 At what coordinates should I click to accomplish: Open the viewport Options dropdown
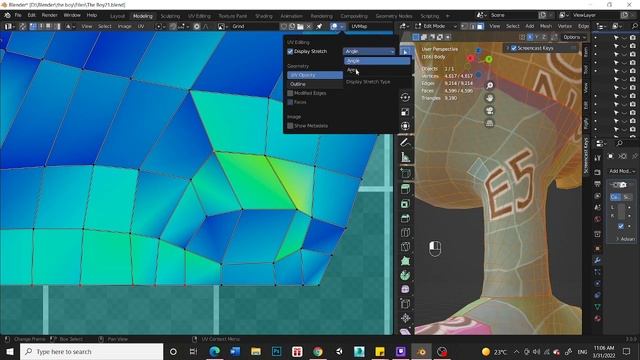click(574, 37)
